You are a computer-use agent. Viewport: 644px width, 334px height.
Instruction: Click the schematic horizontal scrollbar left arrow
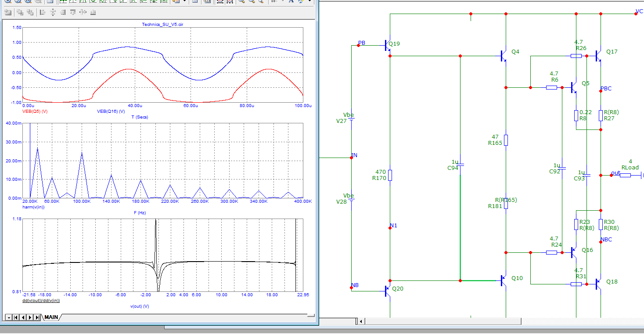(x=361, y=322)
